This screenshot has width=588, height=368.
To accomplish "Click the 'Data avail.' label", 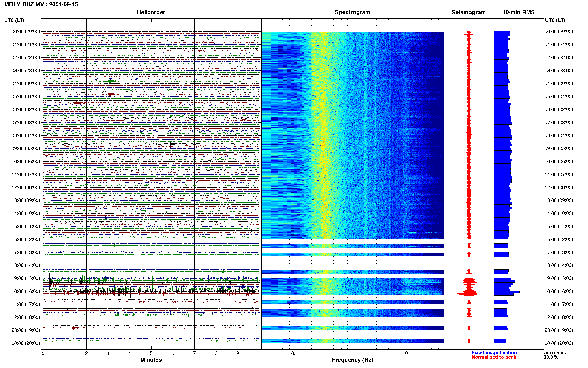I will (x=554, y=352).
